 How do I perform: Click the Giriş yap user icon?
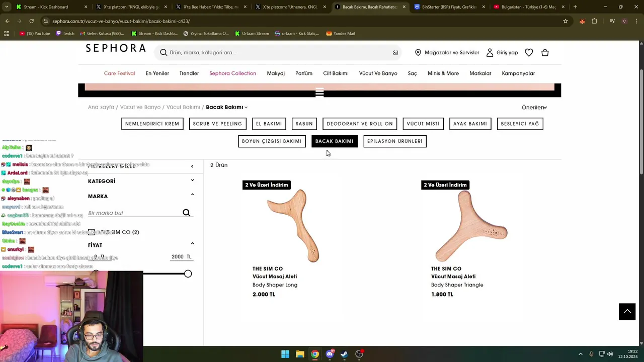pos(490,52)
